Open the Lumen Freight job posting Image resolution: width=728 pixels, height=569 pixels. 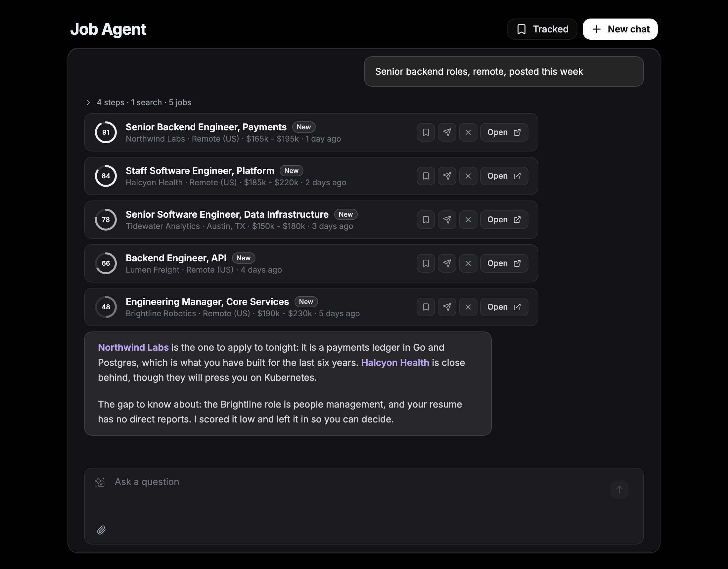click(504, 263)
